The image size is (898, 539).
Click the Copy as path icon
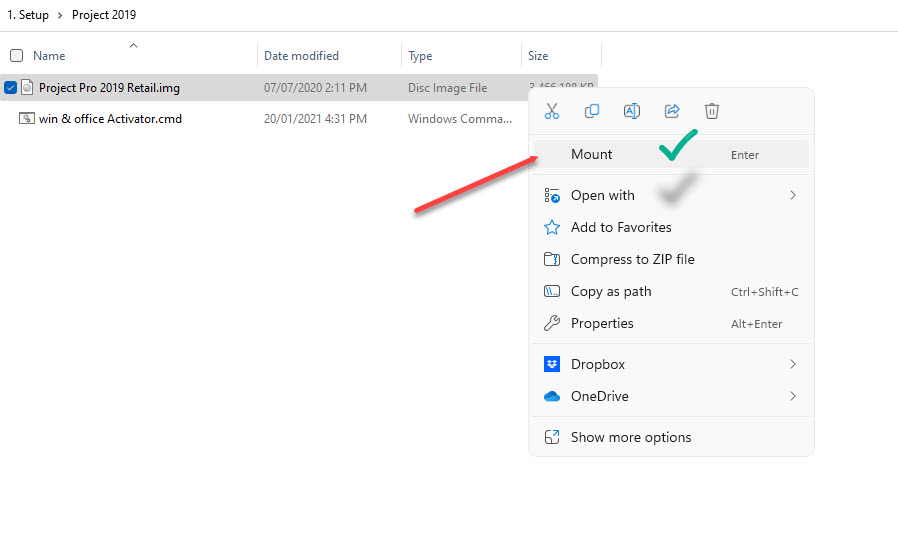(x=552, y=292)
